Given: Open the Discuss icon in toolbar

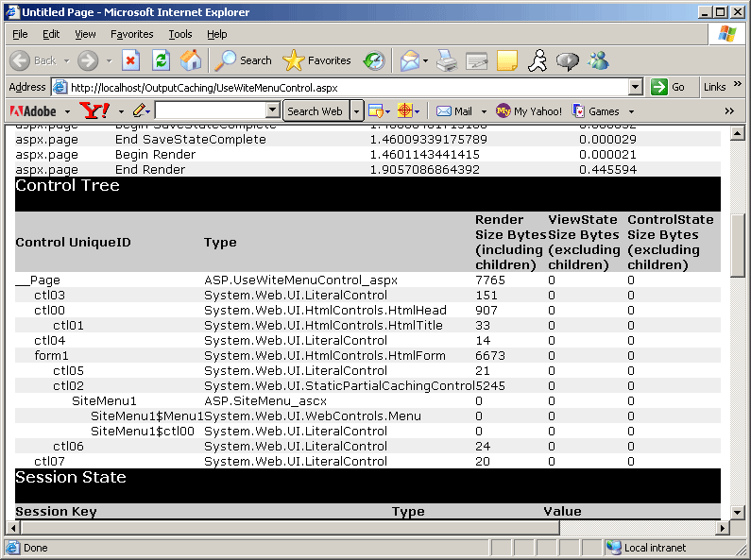Looking at the screenshot, I should click(x=567, y=60).
